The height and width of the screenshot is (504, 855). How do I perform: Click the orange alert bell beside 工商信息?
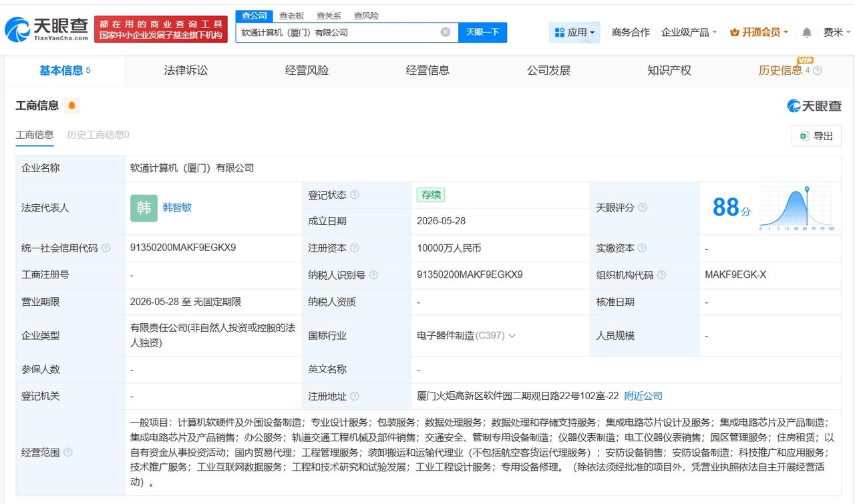(71, 105)
